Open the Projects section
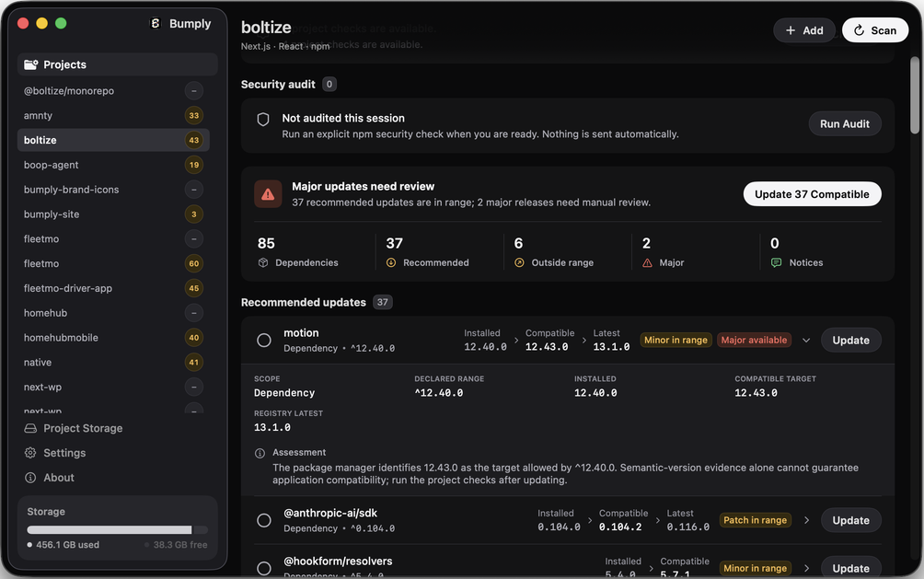This screenshot has width=924, height=579. point(117,64)
